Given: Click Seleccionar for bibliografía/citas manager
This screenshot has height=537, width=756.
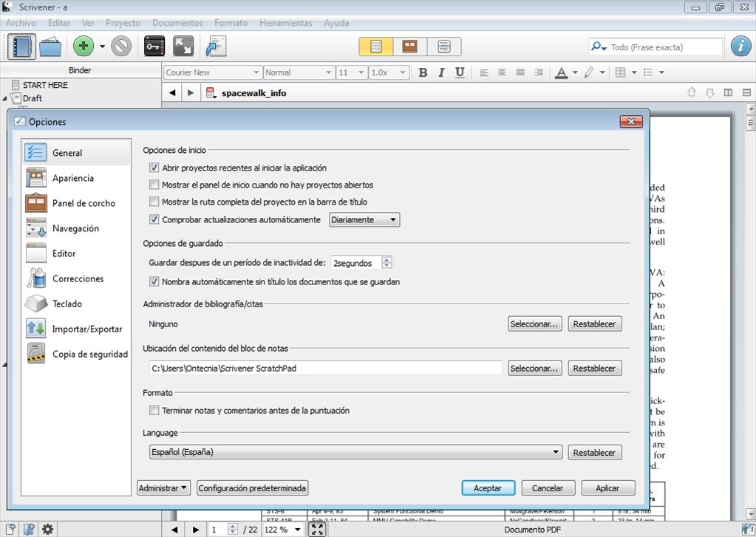Looking at the screenshot, I should point(535,324).
